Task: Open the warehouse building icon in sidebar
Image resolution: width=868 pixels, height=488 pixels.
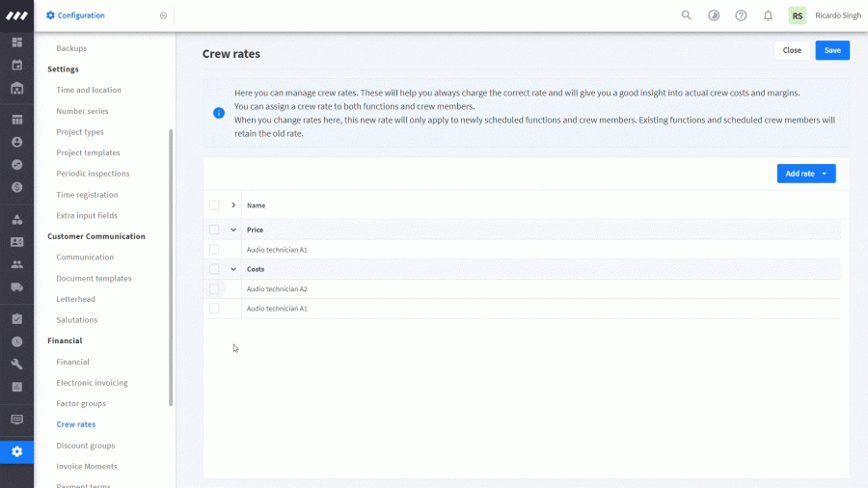Action: click(x=17, y=89)
